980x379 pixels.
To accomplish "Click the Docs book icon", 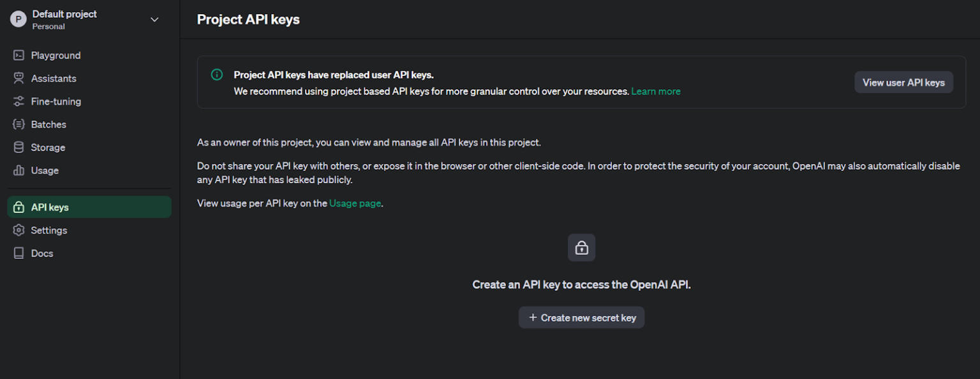I will tap(19, 253).
